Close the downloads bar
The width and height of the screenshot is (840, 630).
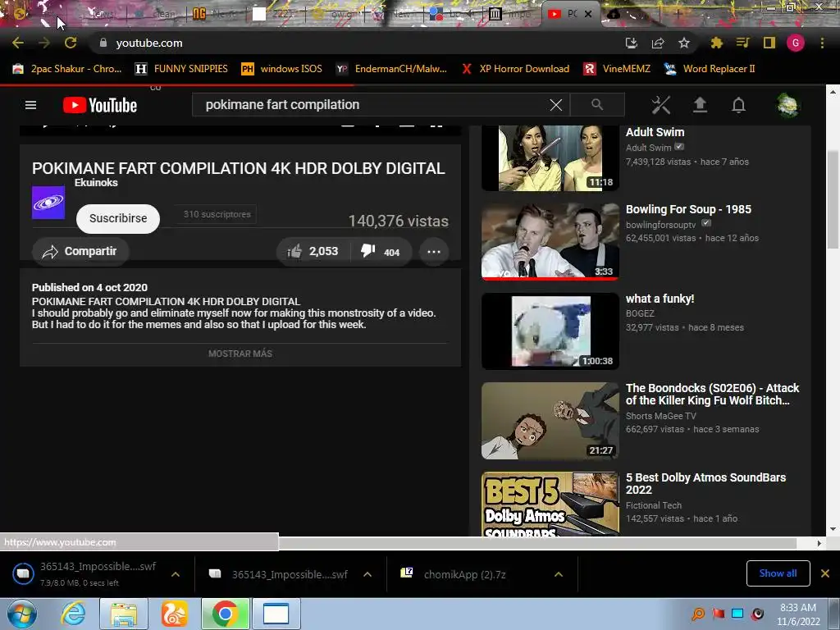tap(825, 573)
